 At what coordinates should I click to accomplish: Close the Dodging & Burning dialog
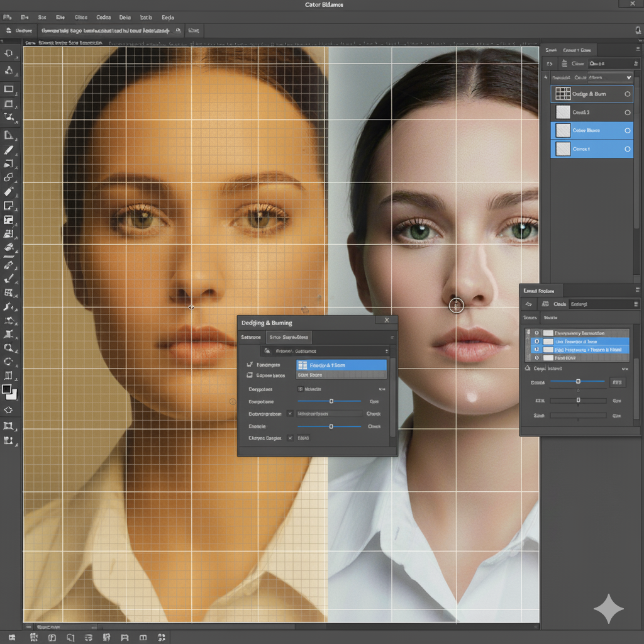[x=387, y=320]
